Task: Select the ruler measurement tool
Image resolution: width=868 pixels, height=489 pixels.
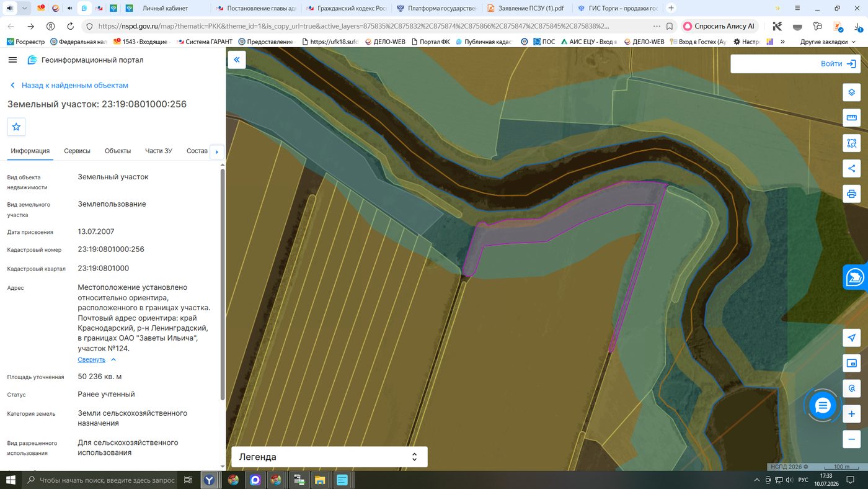Action: click(x=851, y=118)
